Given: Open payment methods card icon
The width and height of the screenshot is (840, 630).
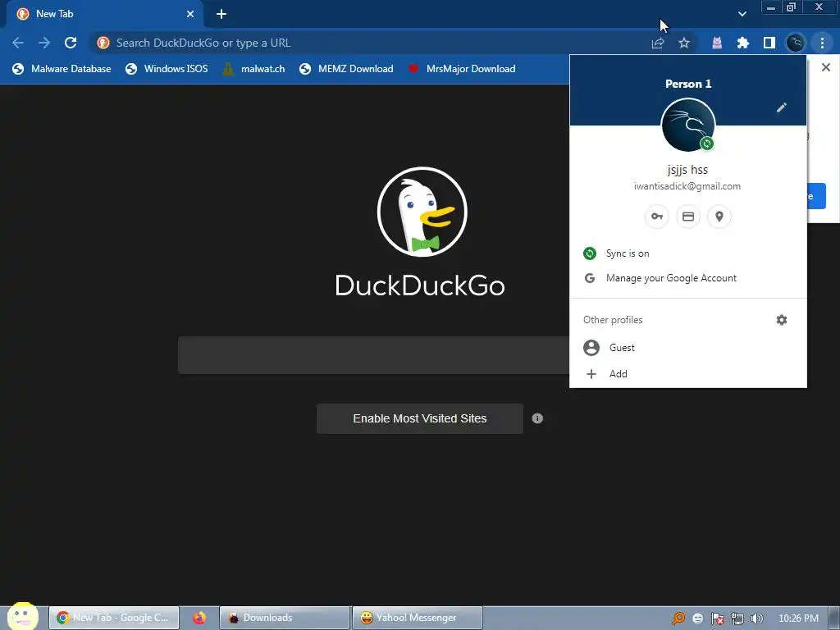Looking at the screenshot, I should click(688, 217).
